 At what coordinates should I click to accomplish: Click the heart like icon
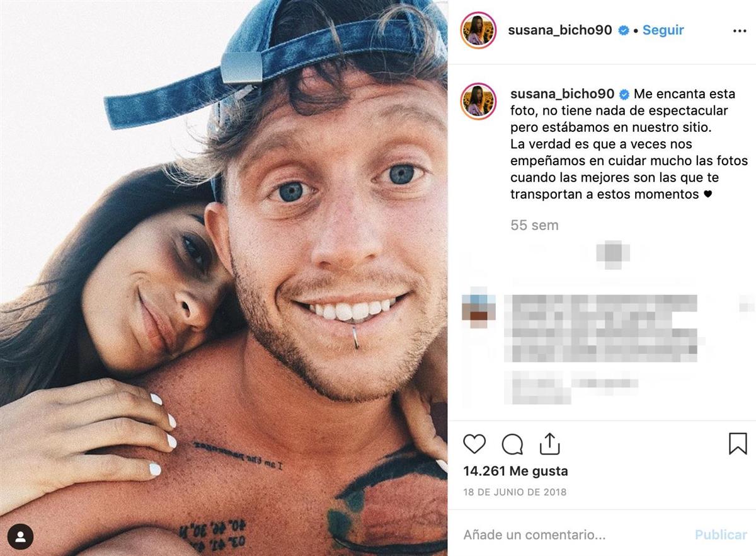point(474,444)
